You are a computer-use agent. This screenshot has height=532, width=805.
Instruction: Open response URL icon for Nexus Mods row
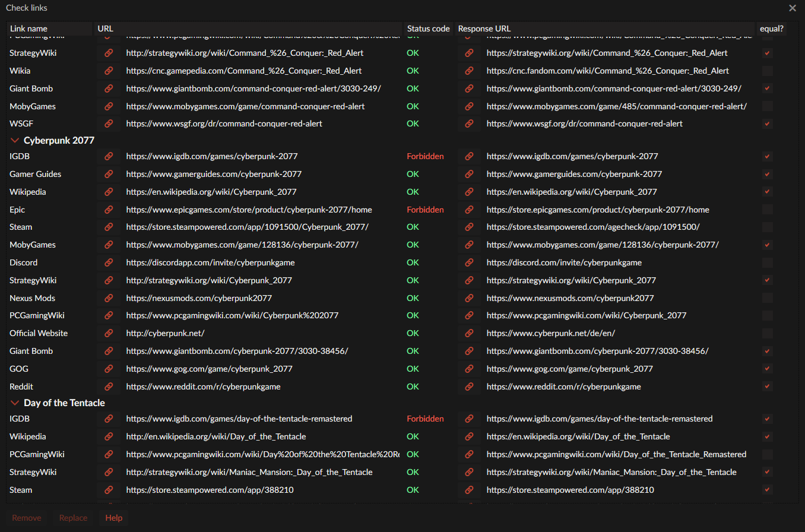coord(469,298)
